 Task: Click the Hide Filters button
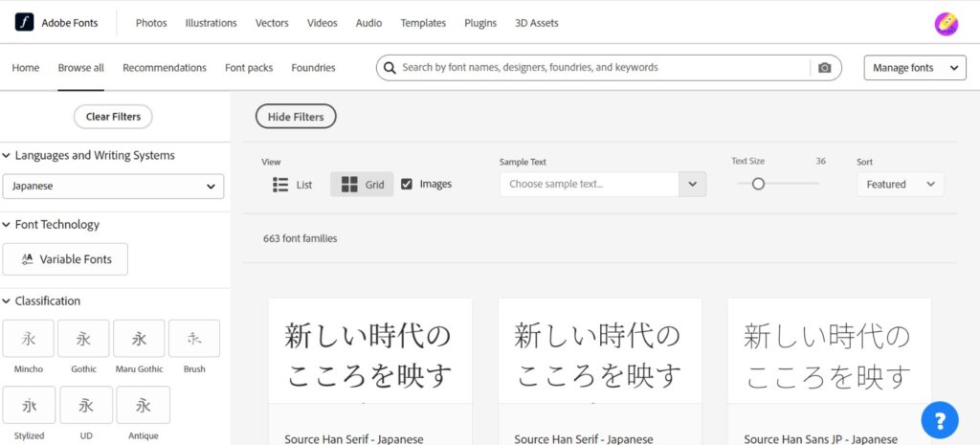click(296, 117)
